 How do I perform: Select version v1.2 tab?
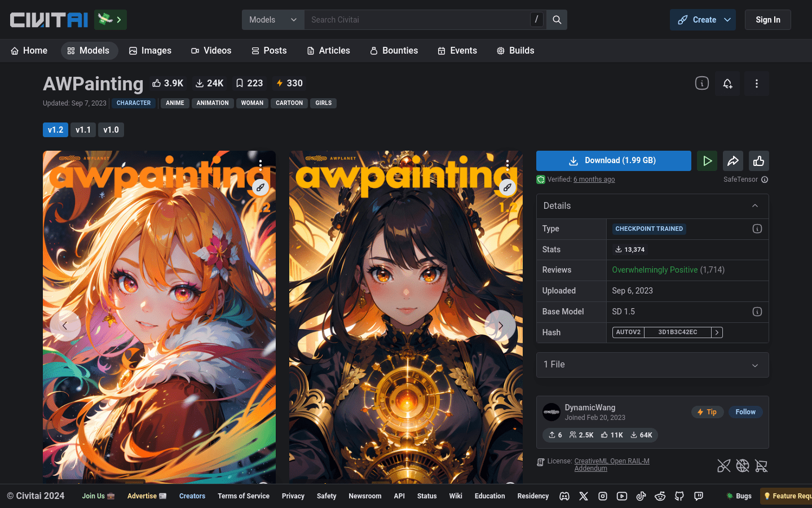pyautogui.click(x=55, y=130)
